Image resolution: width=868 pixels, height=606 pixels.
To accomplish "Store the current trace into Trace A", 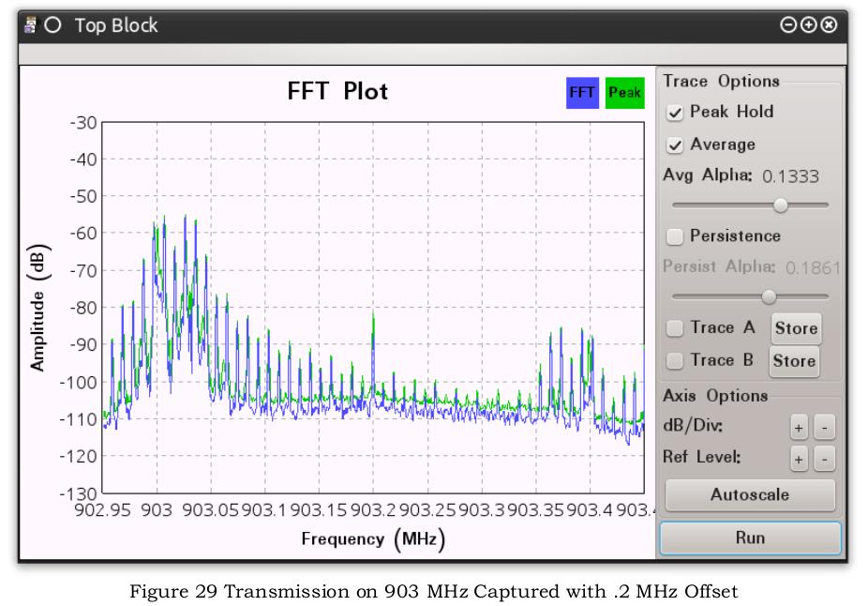I will pos(796,328).
